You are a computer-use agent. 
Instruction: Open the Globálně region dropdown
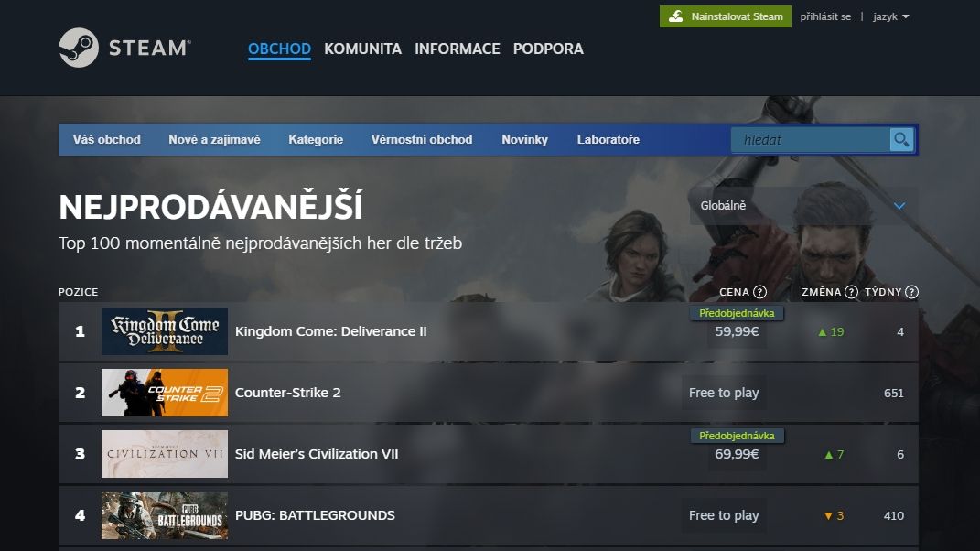tap(802, 206)
